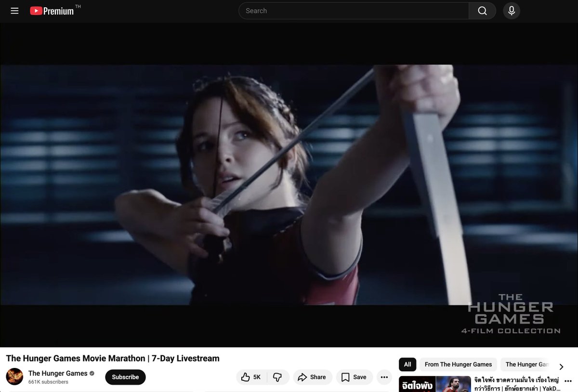Open The Hunger Games channel name link
This screenshot has width=578, height=392.
58,373
